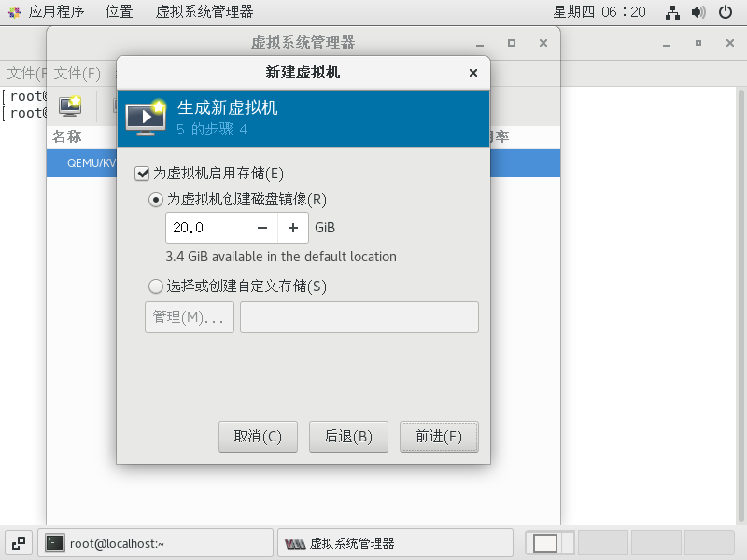This screenshot has height=560, width=747.
Task: Close the 新建虚拟机 dialog
Action: (473, 73)
